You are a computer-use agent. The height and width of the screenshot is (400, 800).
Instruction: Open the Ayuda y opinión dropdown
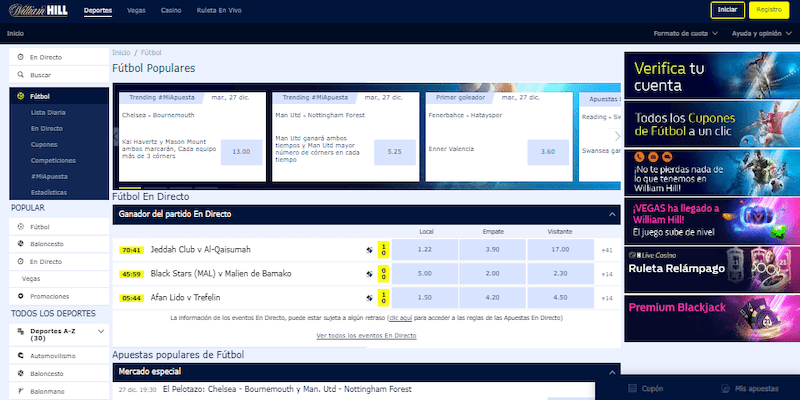760,34
